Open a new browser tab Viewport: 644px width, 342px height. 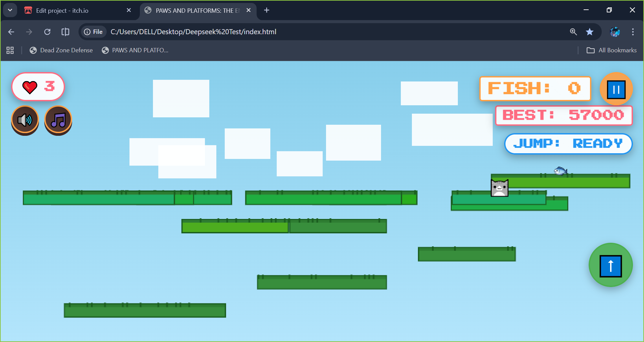tap(267, 10)
